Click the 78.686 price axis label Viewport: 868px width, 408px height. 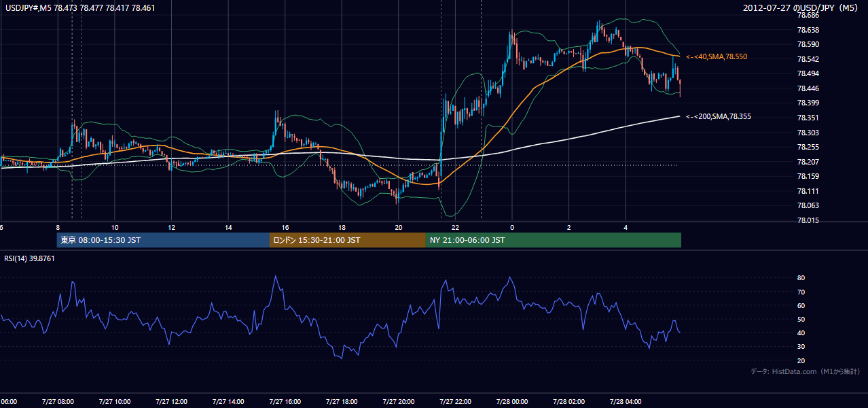click(x=808, y=15)
